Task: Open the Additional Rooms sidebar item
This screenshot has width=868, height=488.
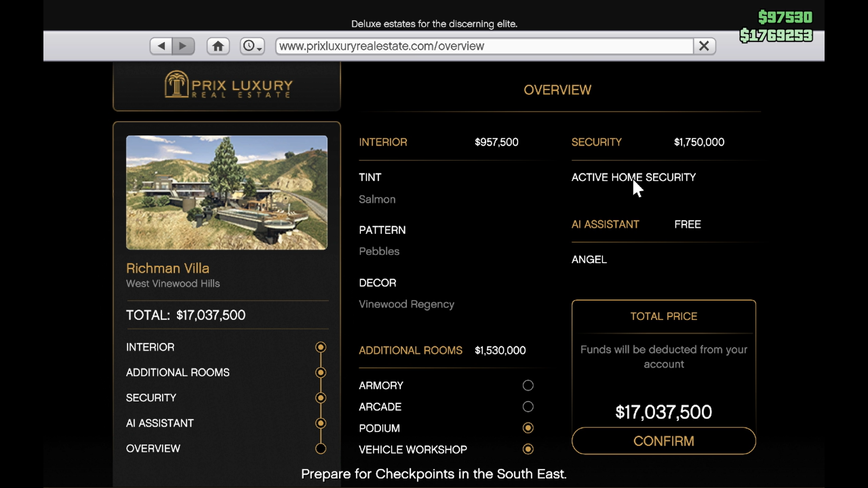Action: click(178, 372)
